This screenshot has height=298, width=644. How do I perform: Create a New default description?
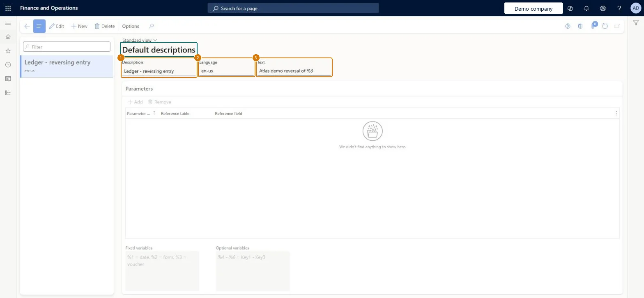click(x=79, y=26)
